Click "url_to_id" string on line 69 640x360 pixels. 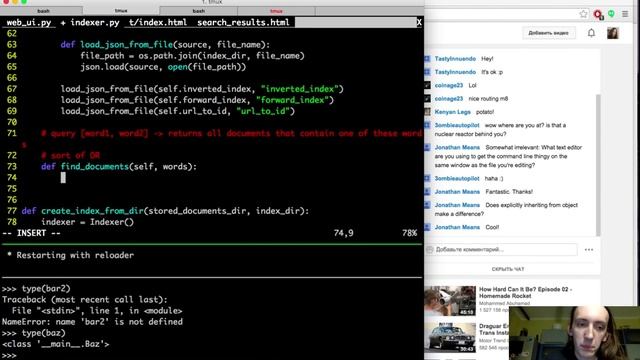click(x=263, y=111)
